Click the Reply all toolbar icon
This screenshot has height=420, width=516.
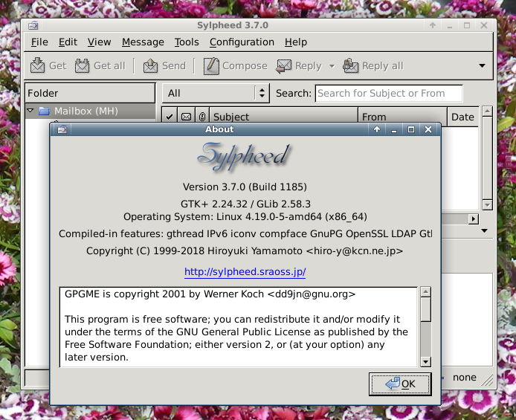coord(350,65)
